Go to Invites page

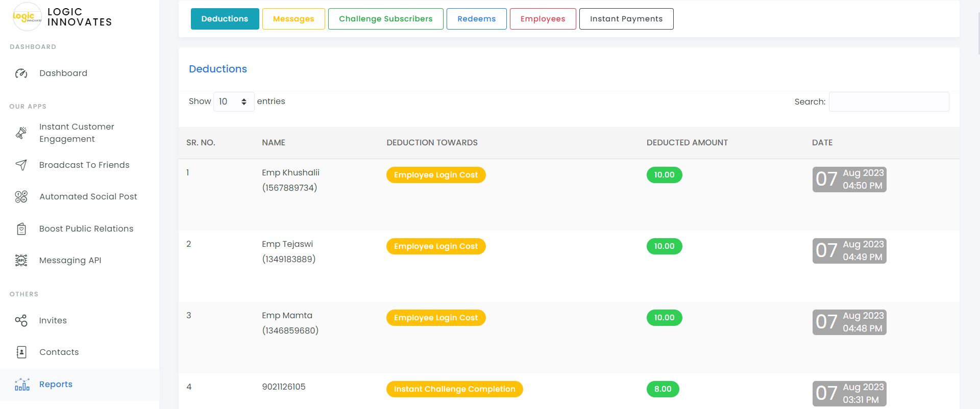[53, 320]
